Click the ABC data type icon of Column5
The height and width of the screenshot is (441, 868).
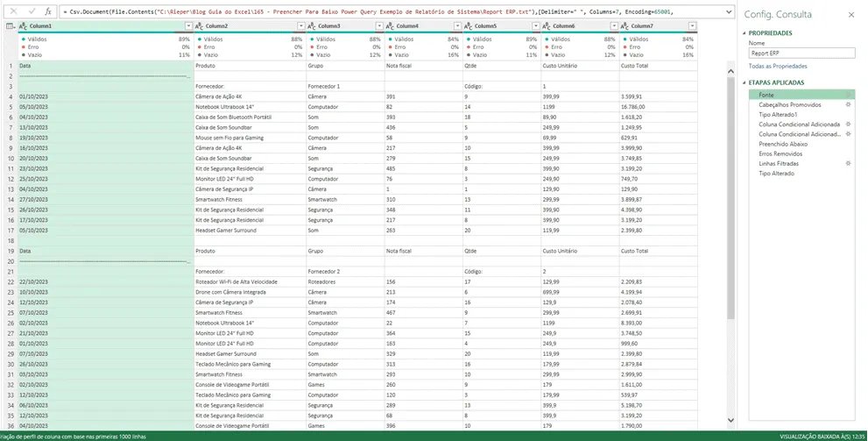[x=468, y=26]
